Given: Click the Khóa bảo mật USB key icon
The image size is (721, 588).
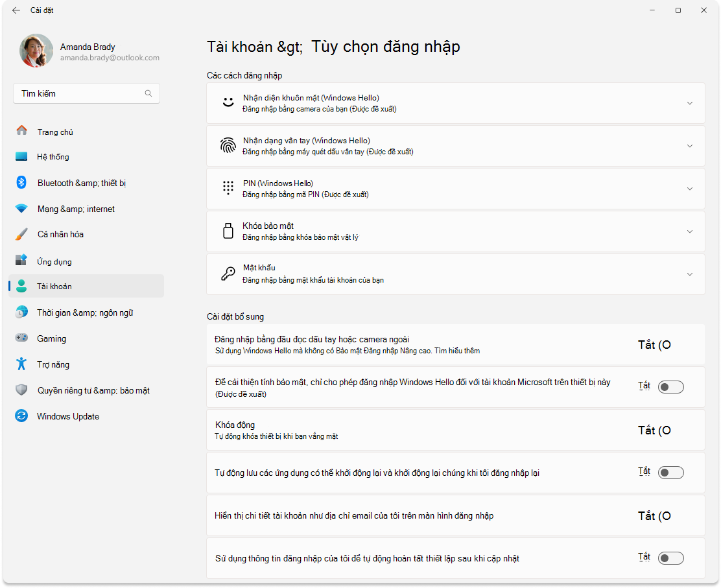Looking at the screenshot, I should click(228, 231).
